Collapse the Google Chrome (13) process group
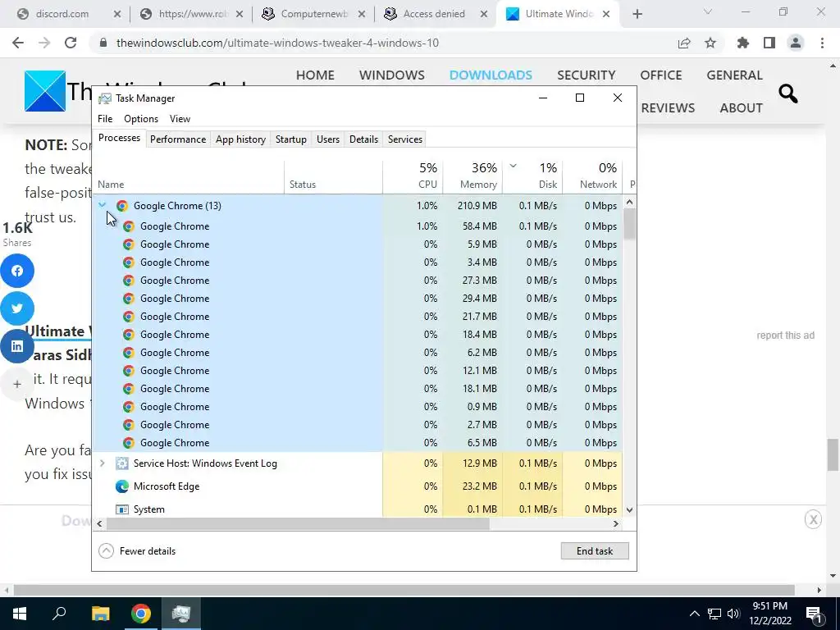840x630 pixels. click(102, 204)
